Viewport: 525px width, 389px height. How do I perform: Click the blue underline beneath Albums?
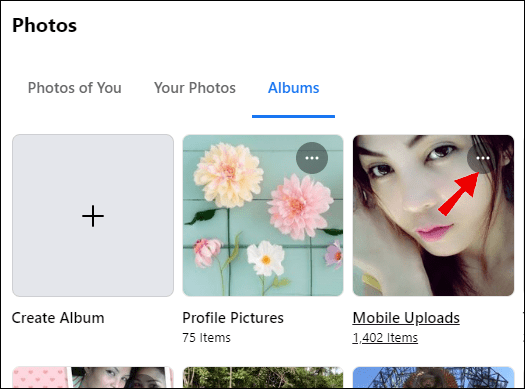(x=293, y=116)
